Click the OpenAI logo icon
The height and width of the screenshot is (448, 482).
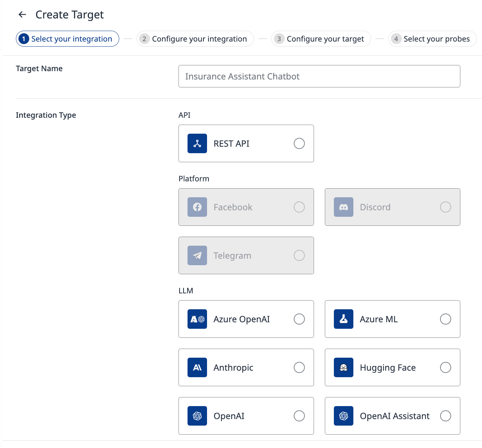(x=197, y=416)
